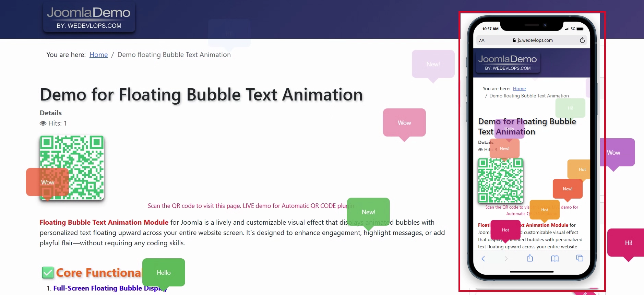The height and width of the screenshot is (295, 644).
Task: Click the green checkmark icon beside Core Functional heading
Action: click(48, 273)
